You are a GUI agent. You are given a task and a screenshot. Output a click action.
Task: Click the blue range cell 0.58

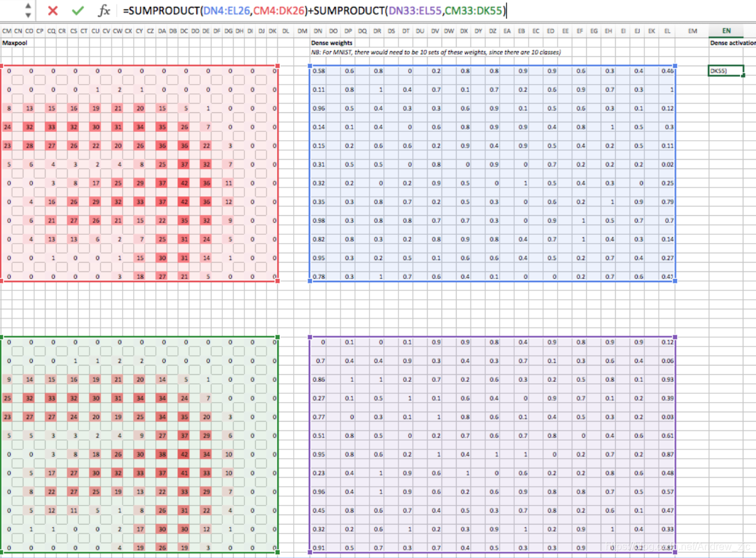318,71
